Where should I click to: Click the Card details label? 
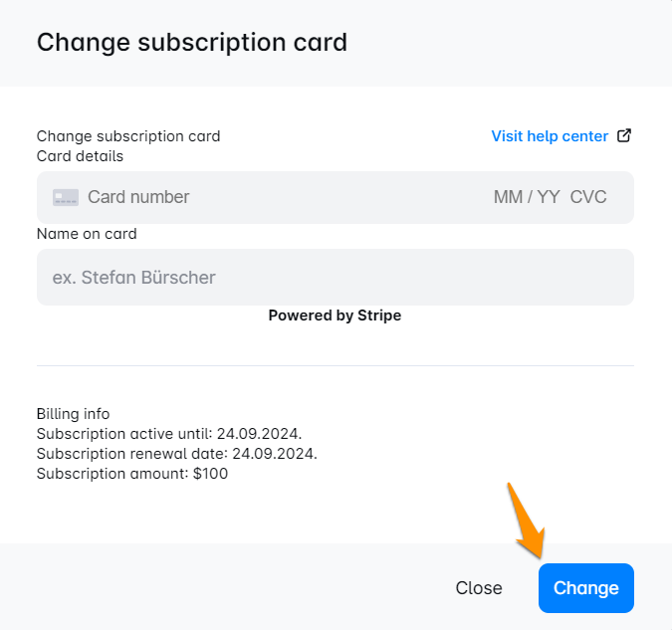80,156
